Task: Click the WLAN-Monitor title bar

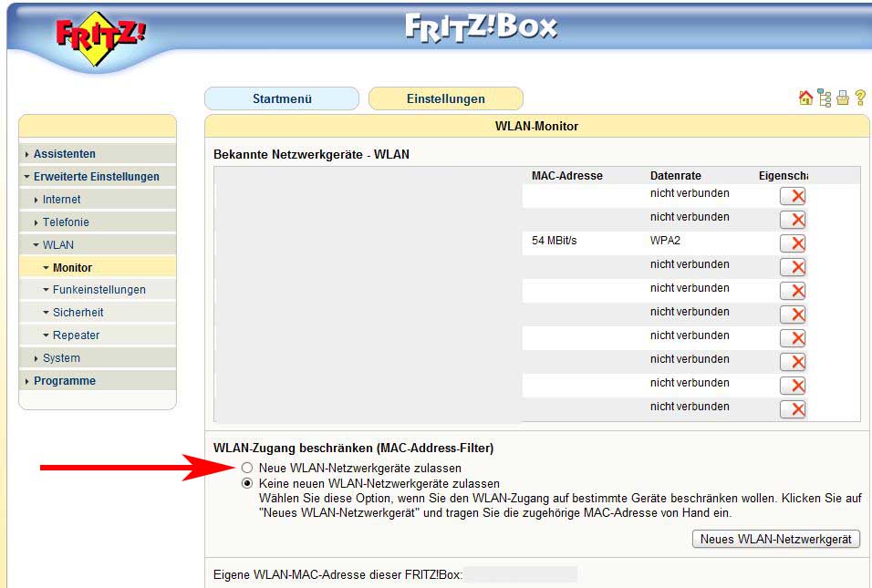Action: coord(536,126)
